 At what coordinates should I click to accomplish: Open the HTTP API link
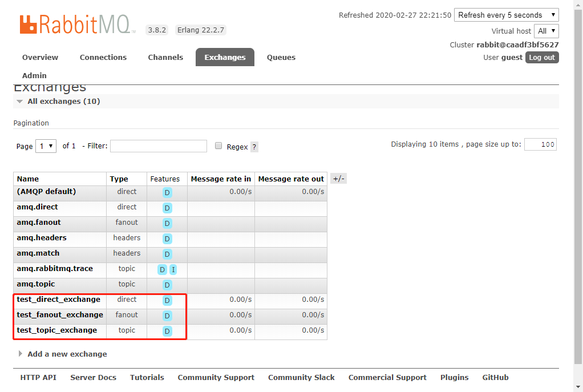38,378
